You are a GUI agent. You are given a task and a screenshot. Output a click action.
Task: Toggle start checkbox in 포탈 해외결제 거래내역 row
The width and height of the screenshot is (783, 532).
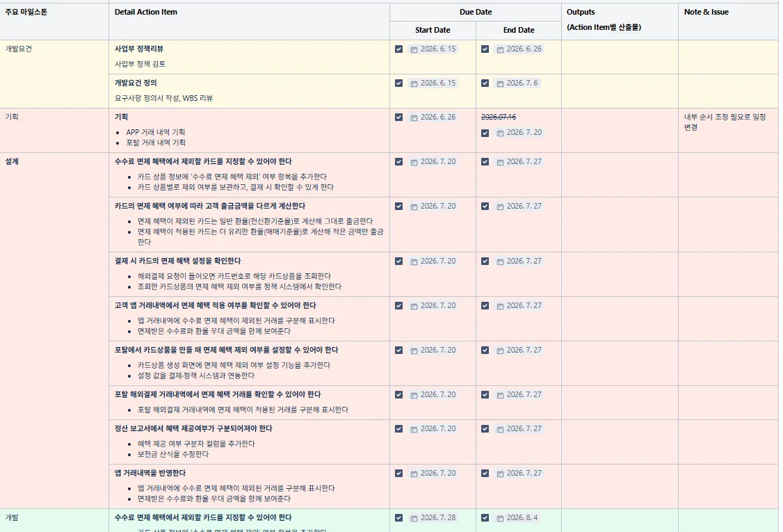coord(398,394)
